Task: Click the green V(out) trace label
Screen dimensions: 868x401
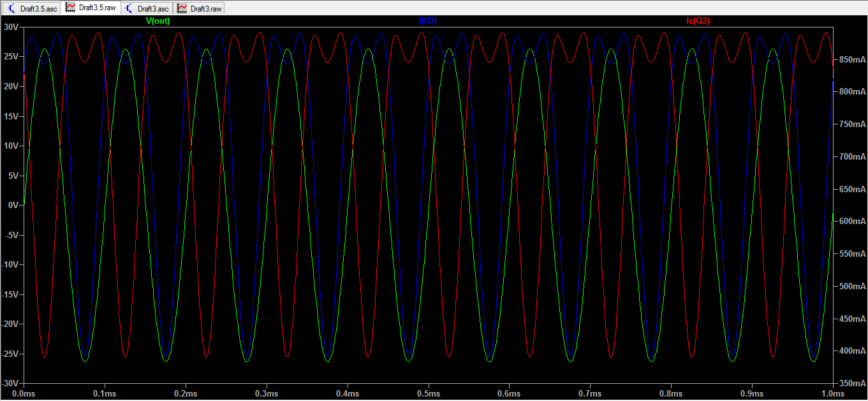Action: (158, 21)
